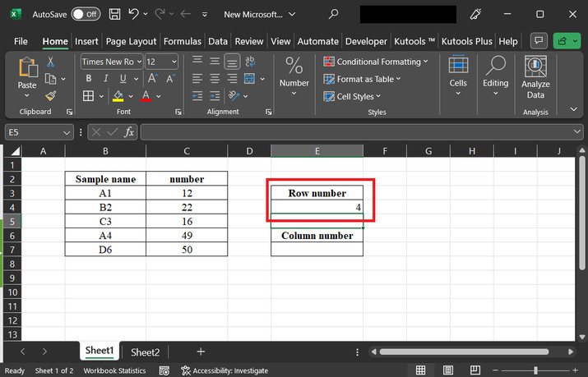Open the Search magnifier in title bar
588x377 pixels.
(x=333, y=14)
